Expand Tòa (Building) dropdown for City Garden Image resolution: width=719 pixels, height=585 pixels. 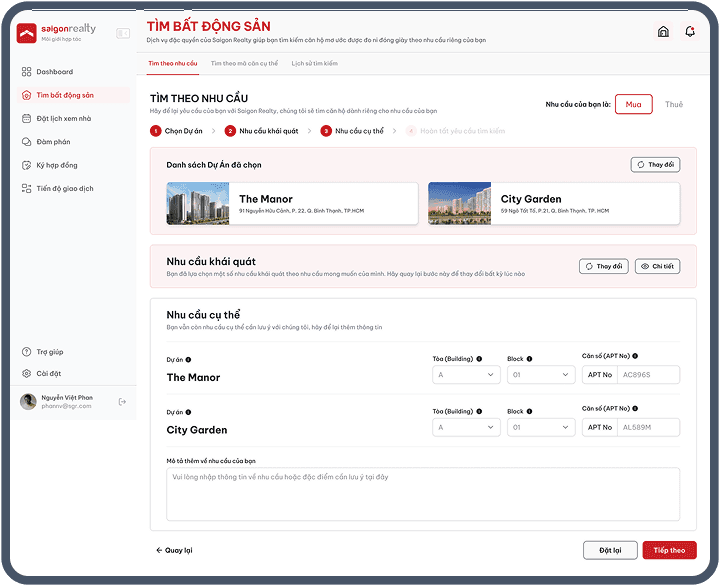(466, 427)
